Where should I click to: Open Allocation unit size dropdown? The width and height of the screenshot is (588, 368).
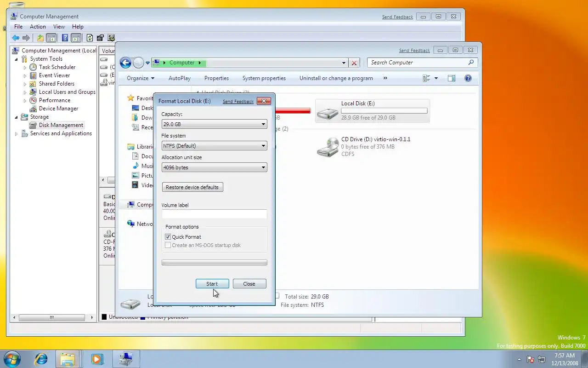click(x=214, y=167)
